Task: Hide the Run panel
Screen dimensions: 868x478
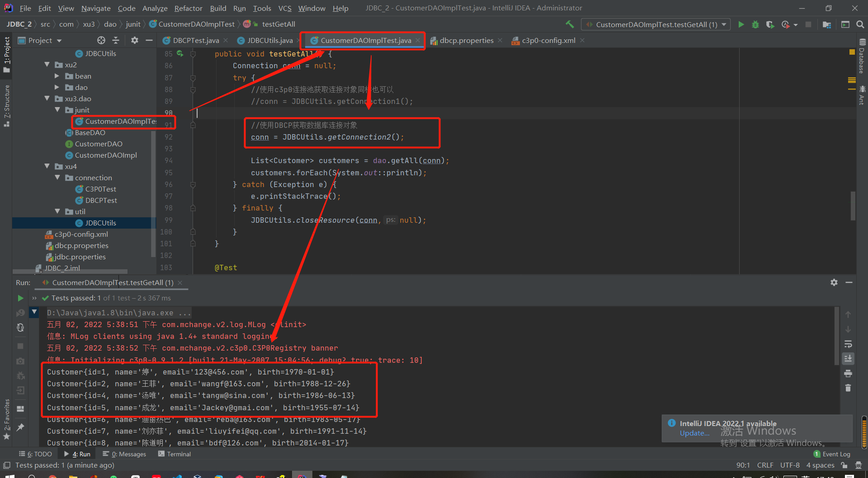Action: point(849,282)
